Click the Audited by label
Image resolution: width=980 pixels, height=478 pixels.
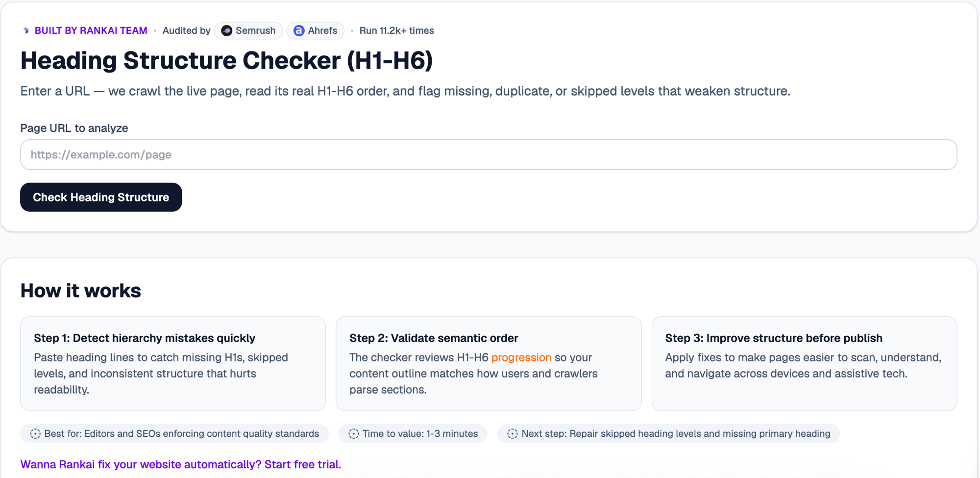click(x=186, y=30)
